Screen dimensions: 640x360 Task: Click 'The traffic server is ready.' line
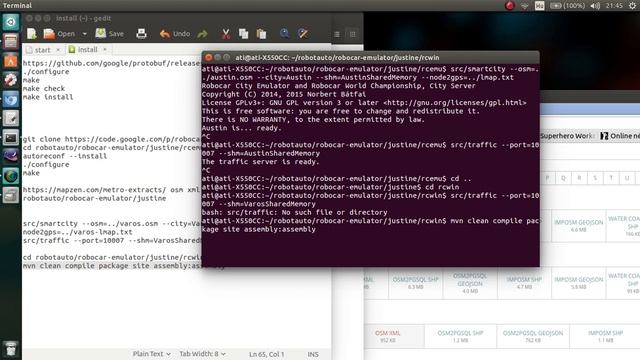pos(260,162)
